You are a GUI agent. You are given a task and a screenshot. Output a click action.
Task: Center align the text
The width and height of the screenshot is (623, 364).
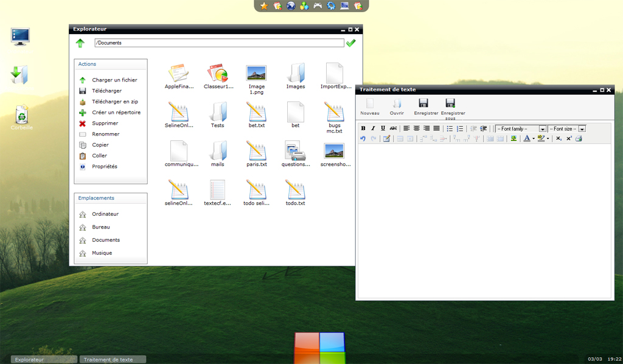416,129
